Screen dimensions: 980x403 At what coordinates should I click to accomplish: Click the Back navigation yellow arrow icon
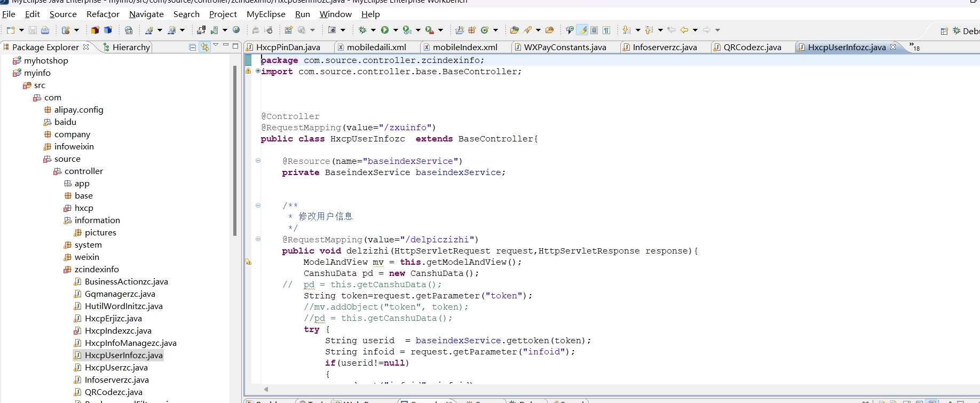coord(684,30)
